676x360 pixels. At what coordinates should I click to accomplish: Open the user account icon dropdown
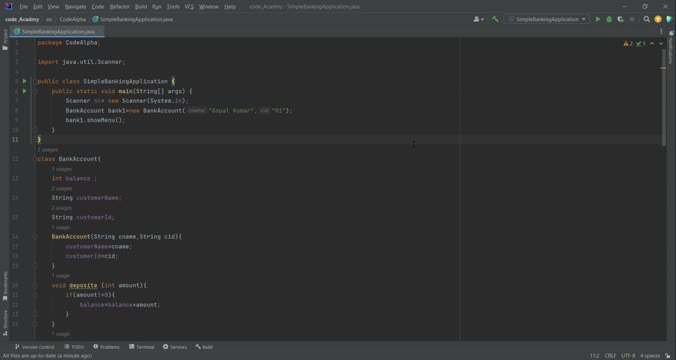pyautogui.click(x=478, y=19)
